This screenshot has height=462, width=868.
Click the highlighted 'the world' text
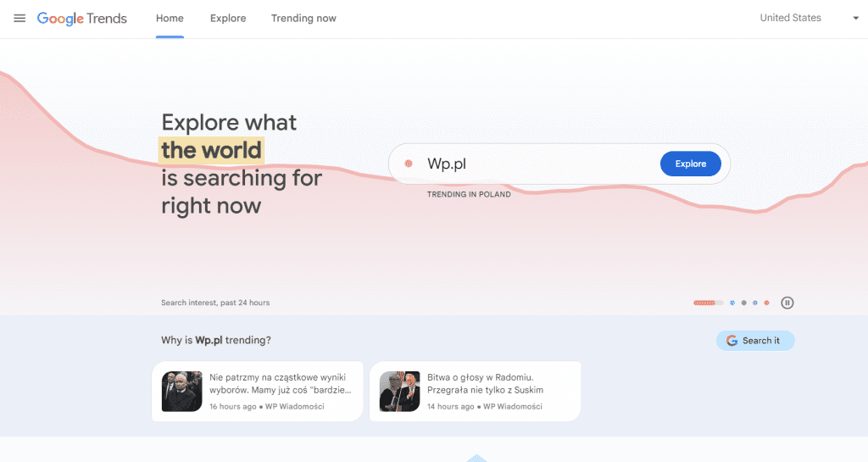click(211, 151)
